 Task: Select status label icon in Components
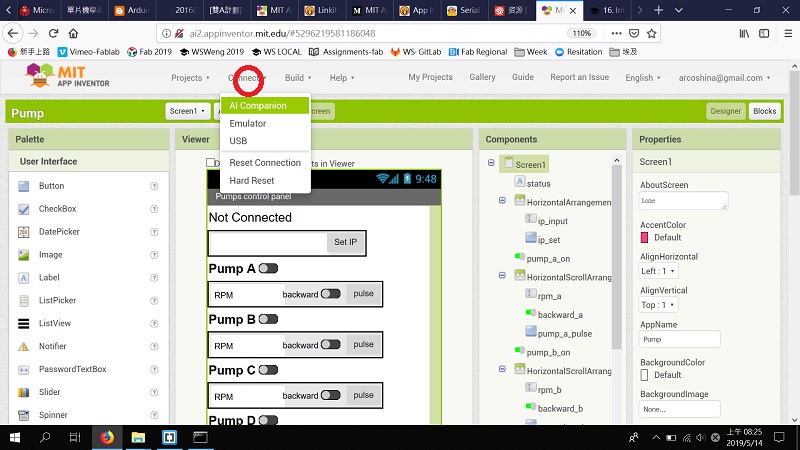[x=519, y=182]
